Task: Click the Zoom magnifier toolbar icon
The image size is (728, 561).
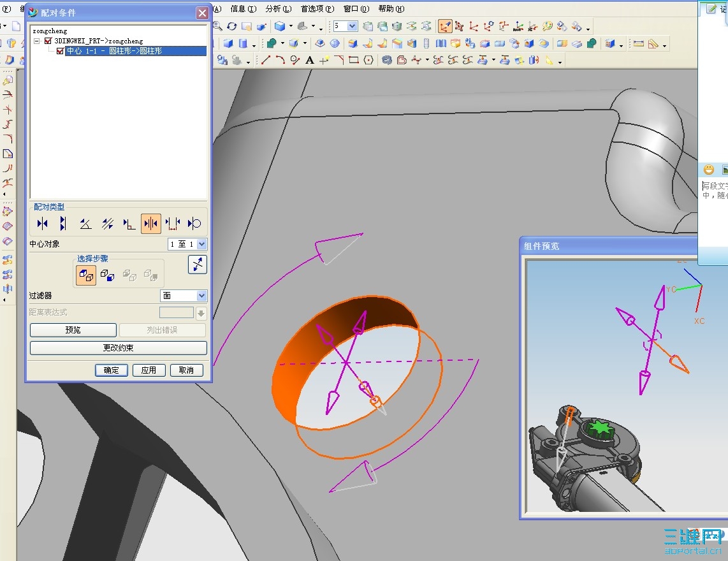Action: (218, 27)
